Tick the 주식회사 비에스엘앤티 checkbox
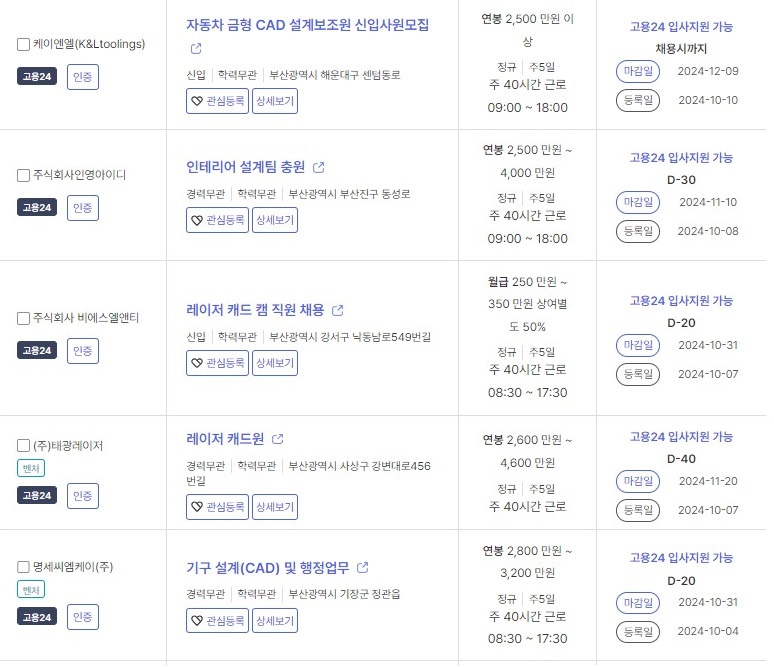This screenshot has height=667, width=774. (23, 318)
